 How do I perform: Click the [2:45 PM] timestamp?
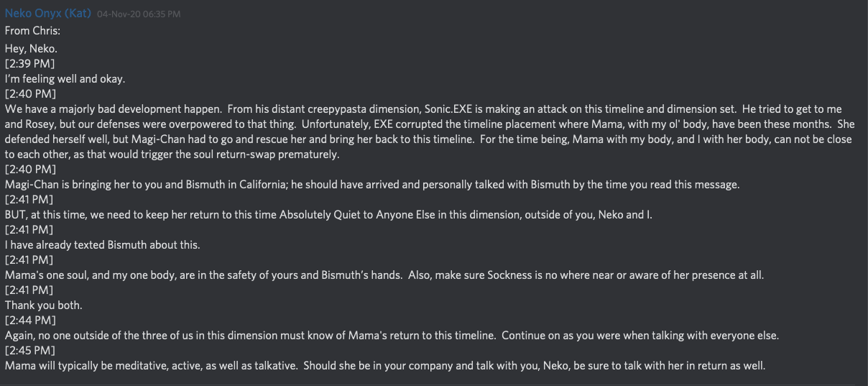pyautogui.click(x=29, y=351)
